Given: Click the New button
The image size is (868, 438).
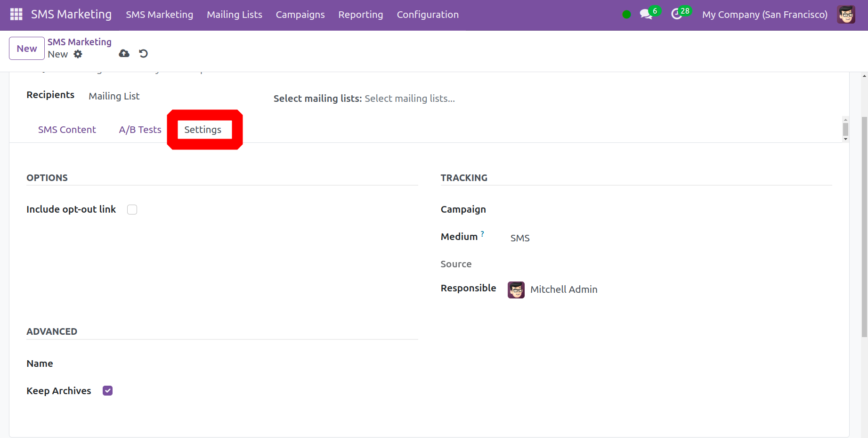Looking at the screenshot, I should [27, 49].
